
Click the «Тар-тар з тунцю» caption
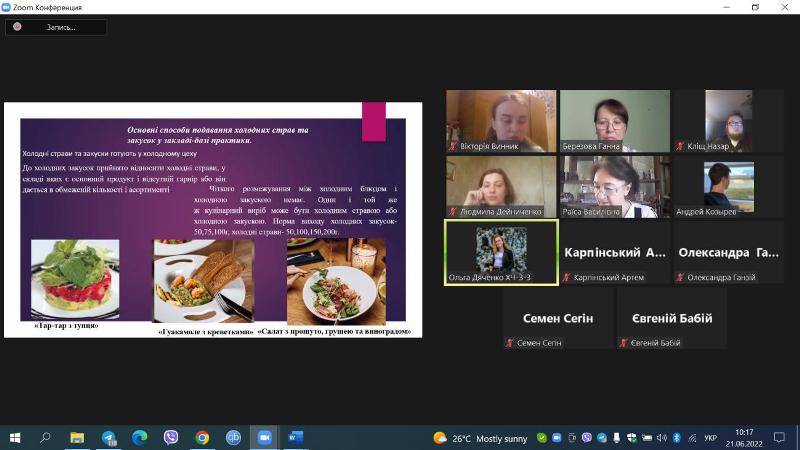click(x=66, y=326)
